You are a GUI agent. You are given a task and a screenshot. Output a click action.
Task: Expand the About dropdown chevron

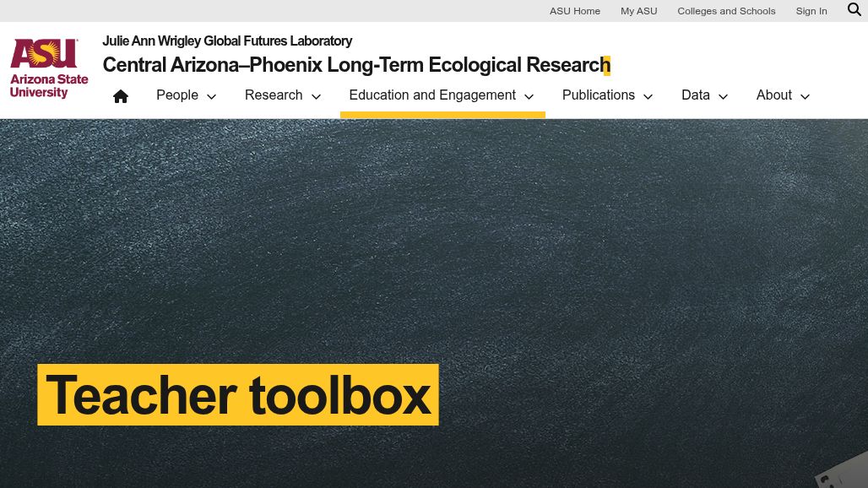805,97
